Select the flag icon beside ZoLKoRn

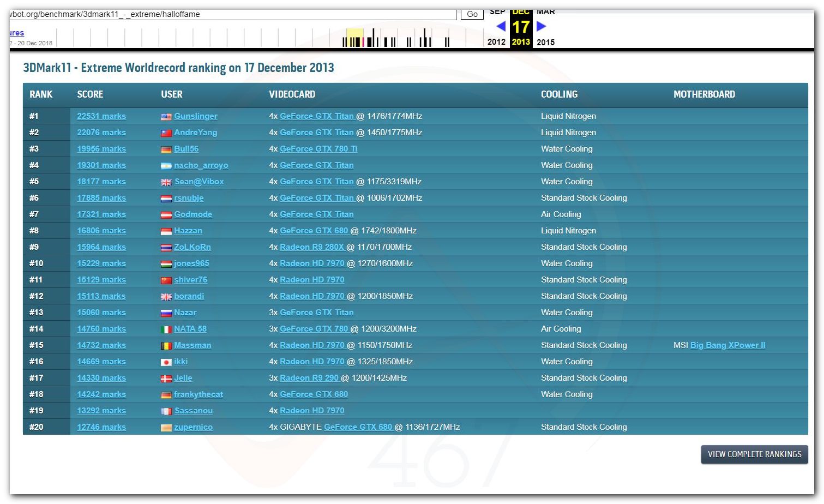(166, 248)
